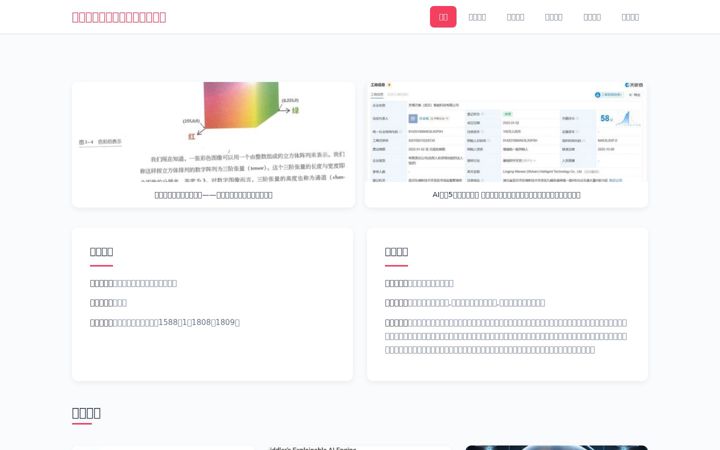Open the company info table screenshot thumbnail
The image size is (720, 450).
coord(506,132)
